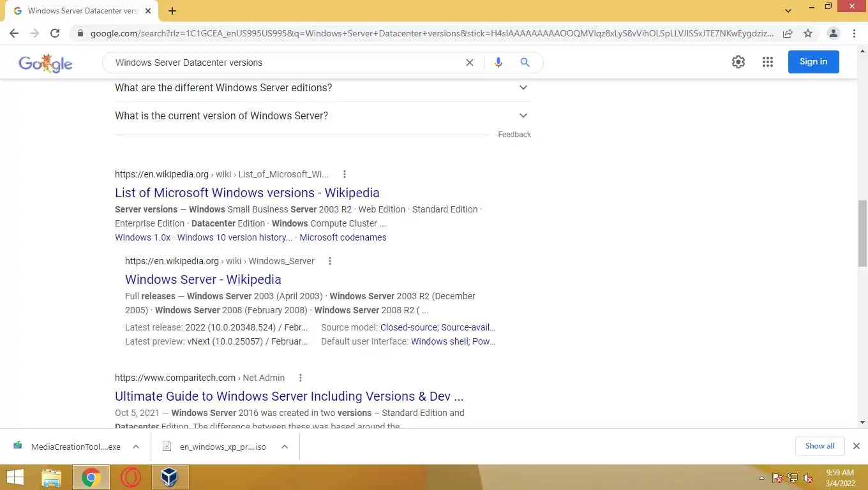Submit search with magnifier icon
The height and width of the screenshot is (490, 868).
point(525,63)
